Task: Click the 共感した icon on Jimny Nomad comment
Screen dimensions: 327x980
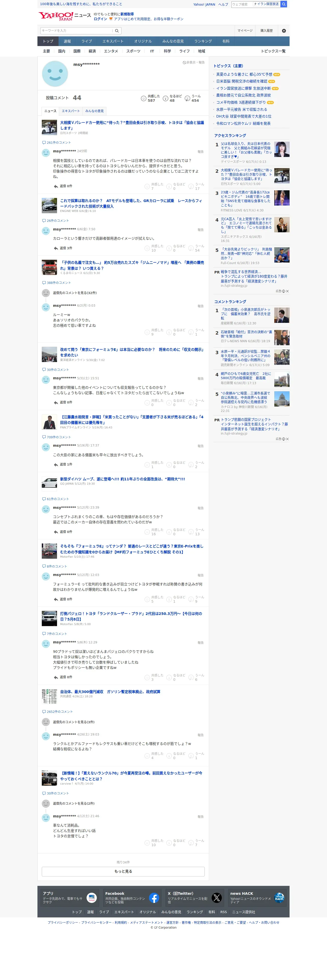Action: 147,333
